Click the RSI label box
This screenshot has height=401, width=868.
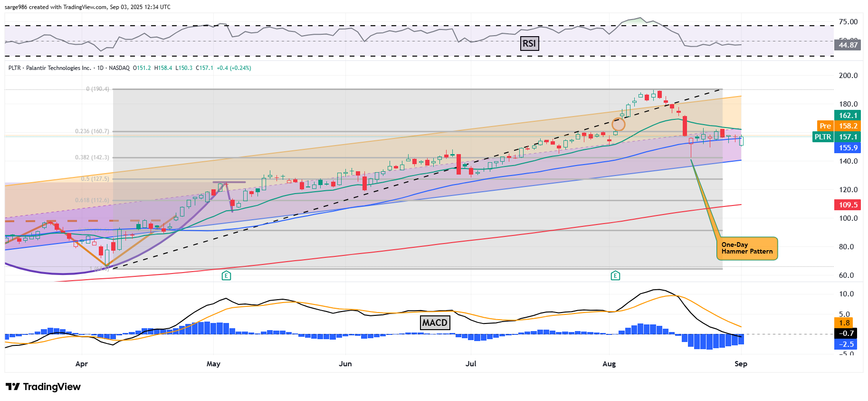click(529, 44)
